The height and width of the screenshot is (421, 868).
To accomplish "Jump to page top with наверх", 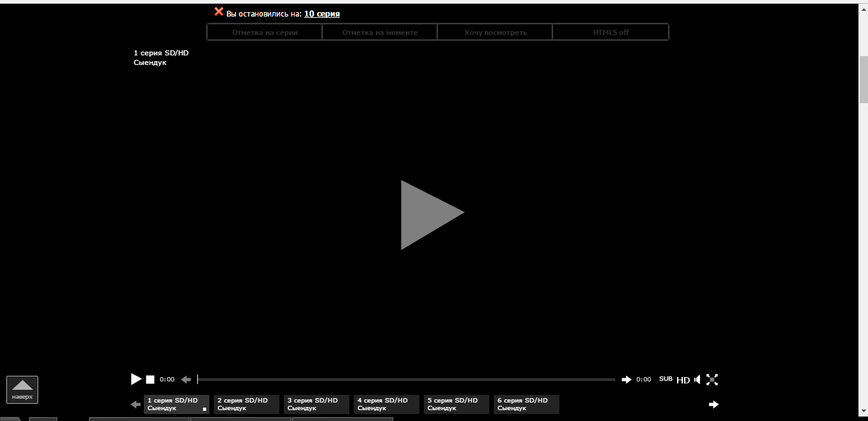I will (x=22, y=389).
